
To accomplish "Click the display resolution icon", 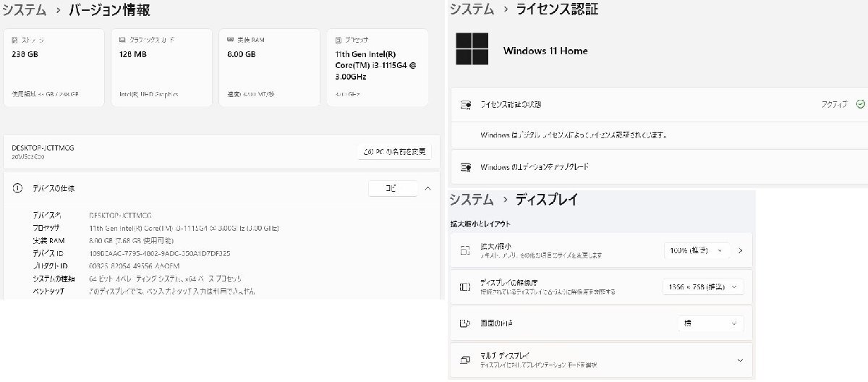I will (465, 287).
